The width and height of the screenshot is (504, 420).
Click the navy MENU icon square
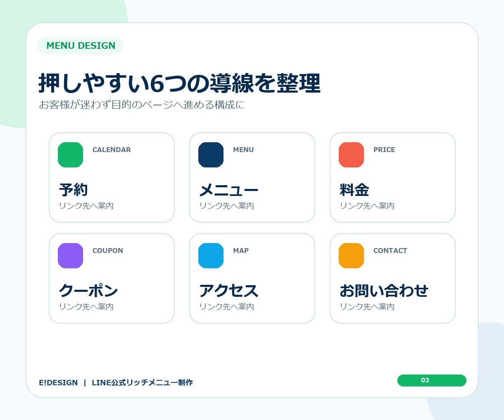click(211, 155)
